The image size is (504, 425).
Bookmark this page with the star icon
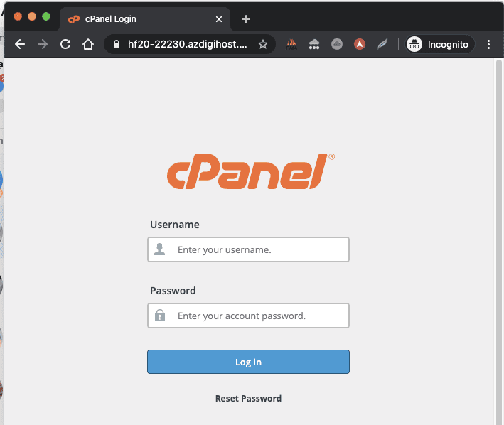click(263, 44)
